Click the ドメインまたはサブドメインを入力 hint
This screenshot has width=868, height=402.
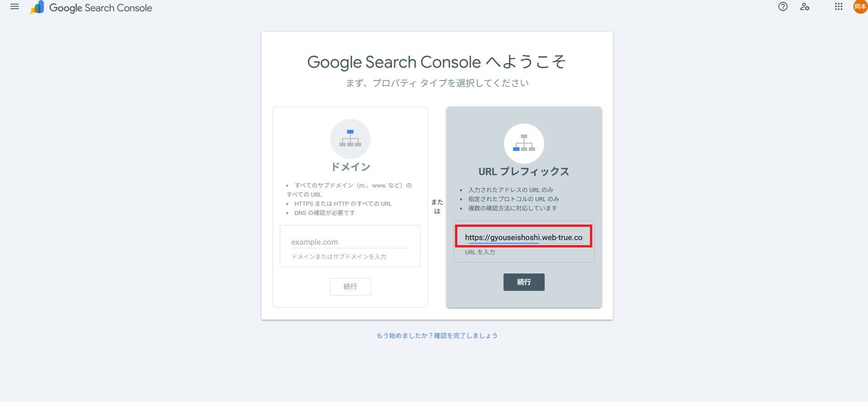(x=339, y=257)
